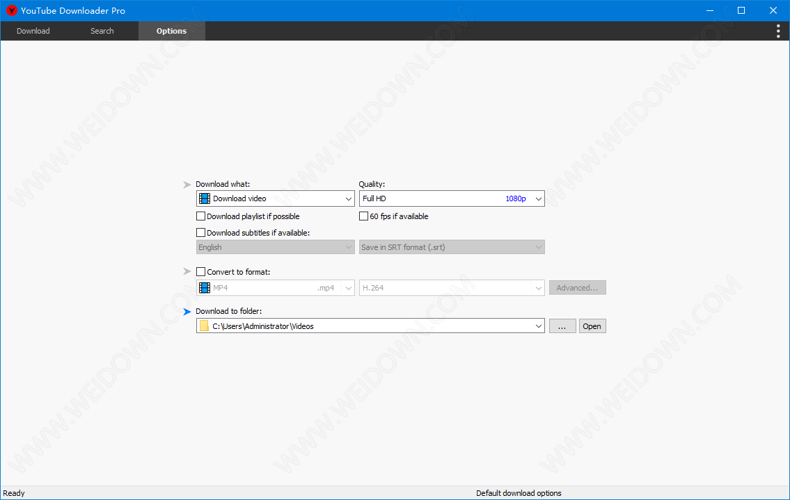Open the Download what dropdown
Image resolution: width=790 pixels, height=500 pixels.
point(275,199)
